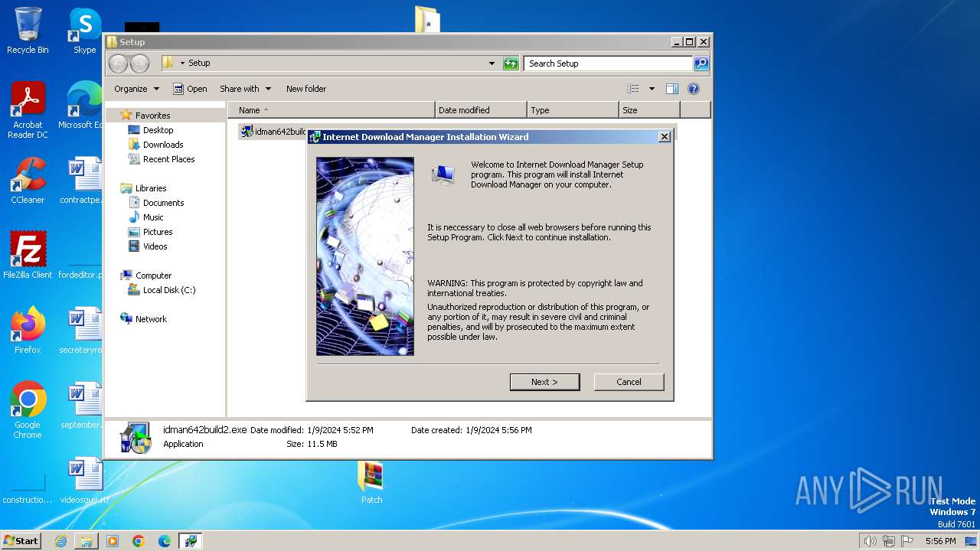
Task: Select Libraries in the navigation pane
Action: click(x=151, y=188)
